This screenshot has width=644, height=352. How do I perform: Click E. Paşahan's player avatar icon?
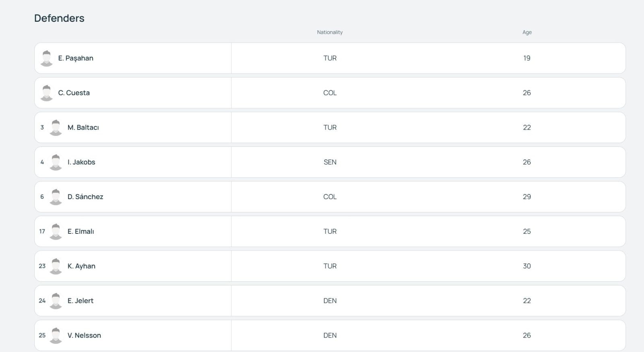47,58
